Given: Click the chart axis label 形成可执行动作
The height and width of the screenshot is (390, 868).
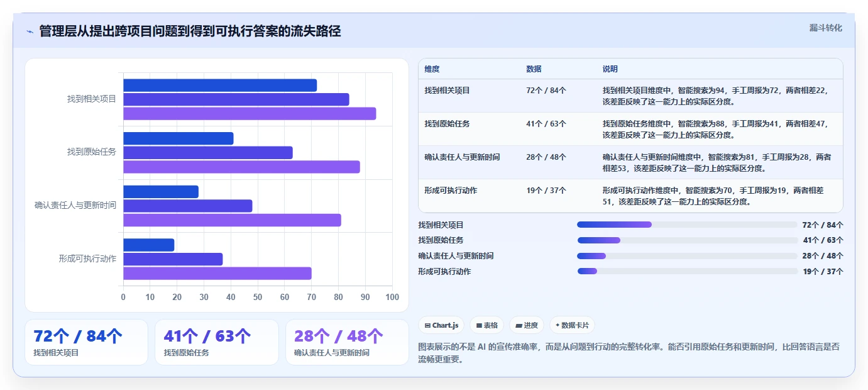Looking at the screenshot, I should [x=87, y=259].
